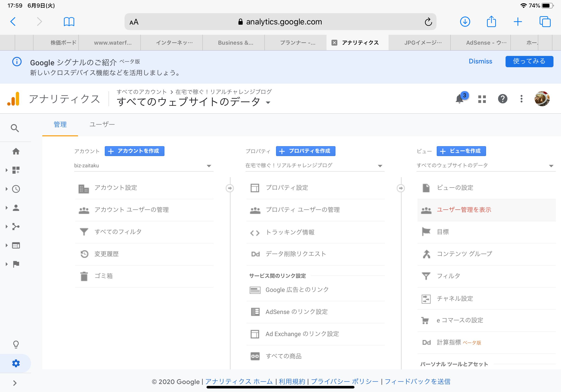Open Customization dashboards icon in sidebar
This screenshot has height=392, width=561.
click(16, 170)
